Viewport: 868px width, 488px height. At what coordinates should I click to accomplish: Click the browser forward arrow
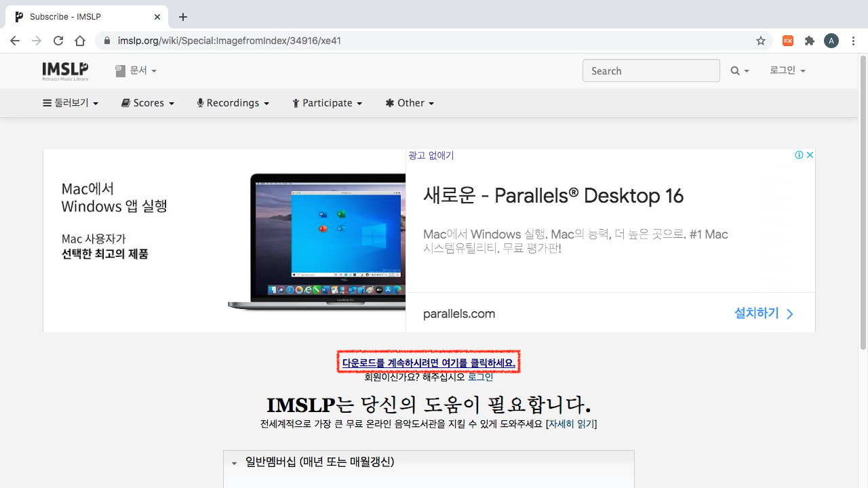[37, 41]
